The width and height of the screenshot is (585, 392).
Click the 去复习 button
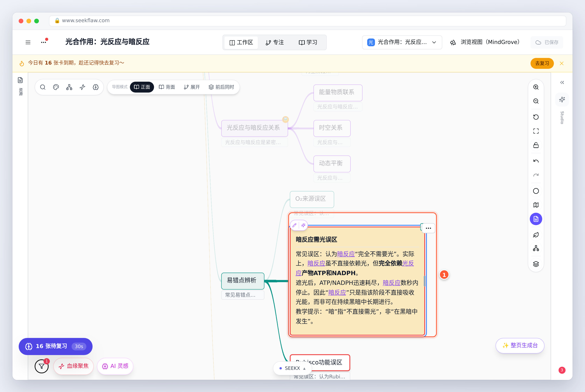tap(542, 64)
